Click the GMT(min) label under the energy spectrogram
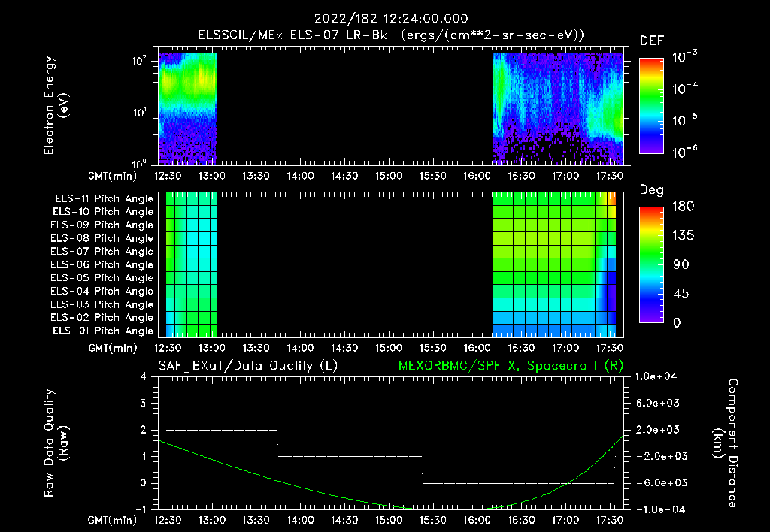 [113, 176]
